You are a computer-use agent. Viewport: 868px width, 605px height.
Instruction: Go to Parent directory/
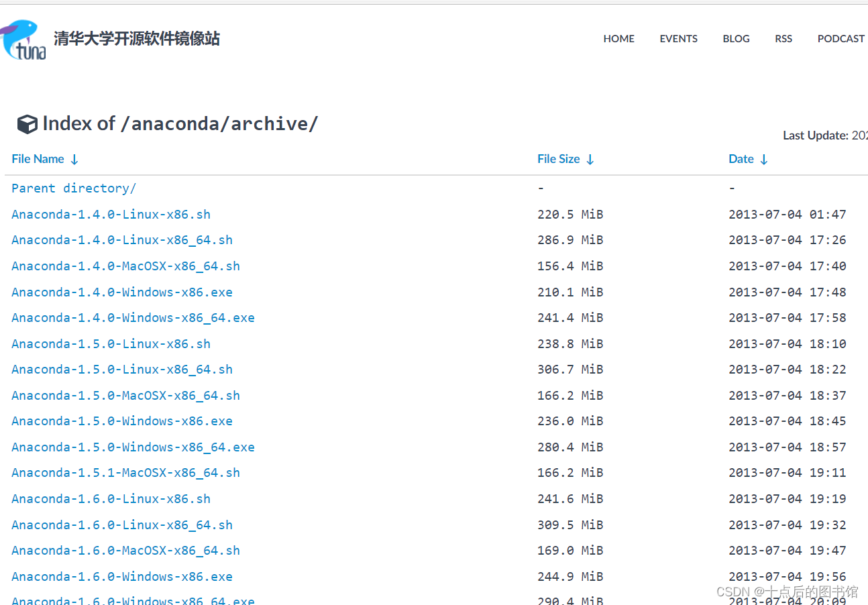[x=74, y=188]
